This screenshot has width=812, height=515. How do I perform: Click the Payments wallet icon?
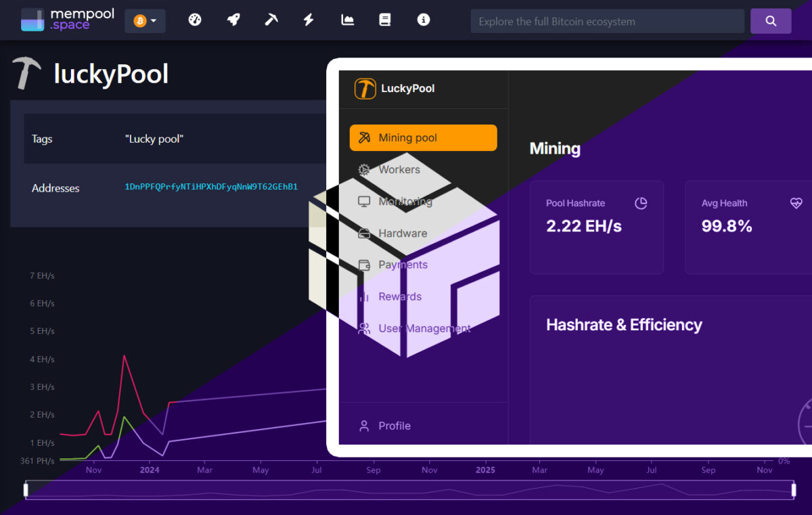coord(364,265)
